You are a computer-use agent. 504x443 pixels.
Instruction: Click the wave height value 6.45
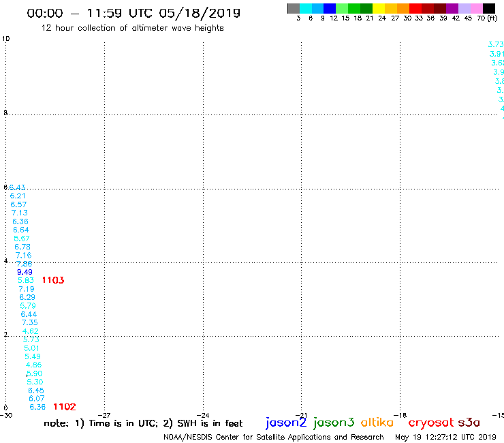click(36, 391)
